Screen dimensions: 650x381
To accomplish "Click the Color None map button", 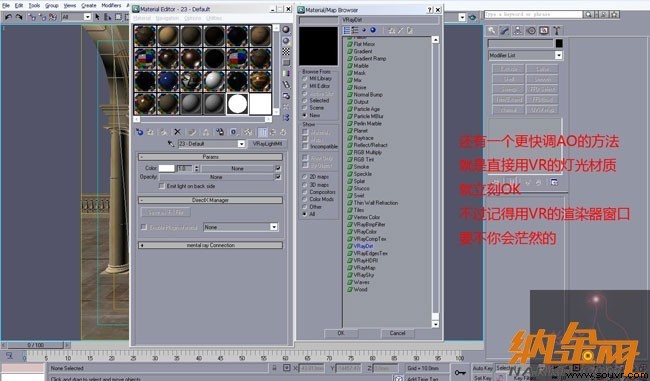I will pos(238,169).
